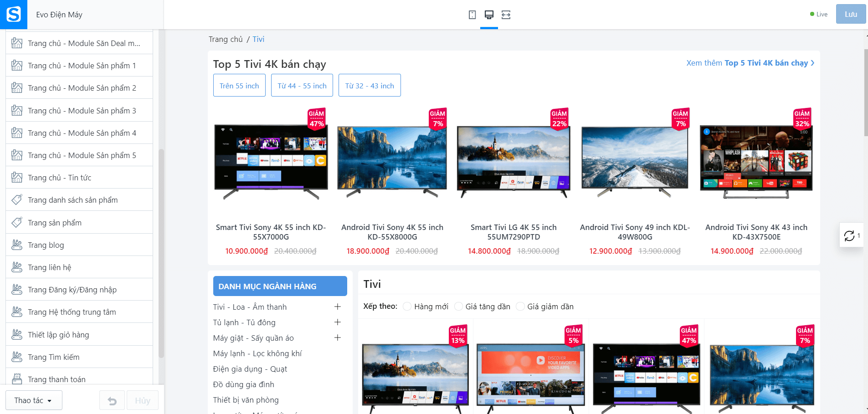The height and width of the screenshot is (414, 868).
Task: Click icon beside Trang blog
Action: point(17,245)
